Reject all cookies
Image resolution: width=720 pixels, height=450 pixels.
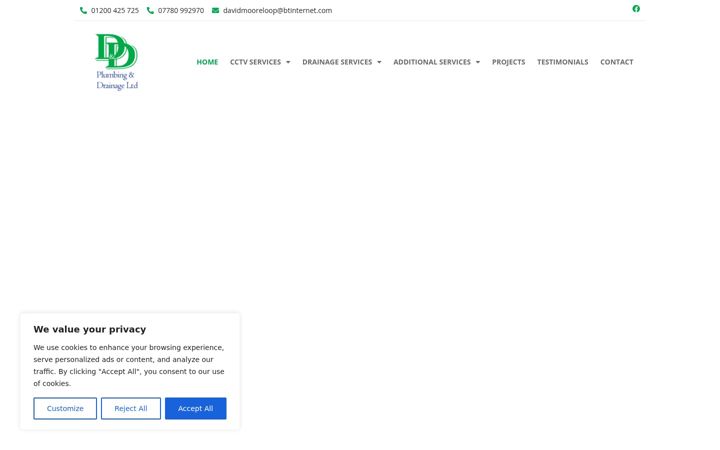point(131,408)
